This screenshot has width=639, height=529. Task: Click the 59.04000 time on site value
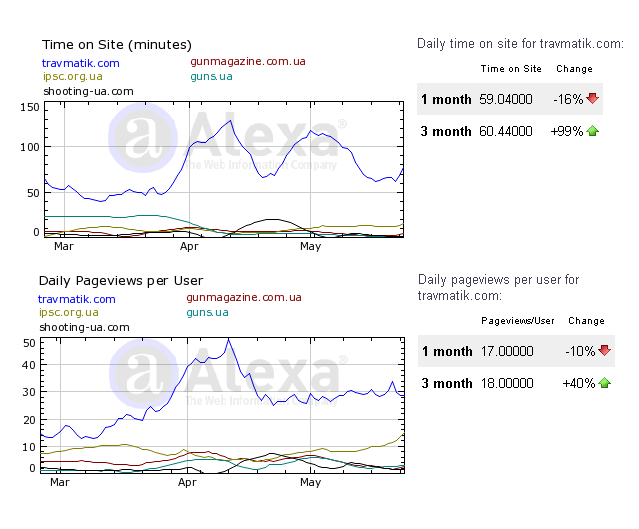tap(506, 99)
